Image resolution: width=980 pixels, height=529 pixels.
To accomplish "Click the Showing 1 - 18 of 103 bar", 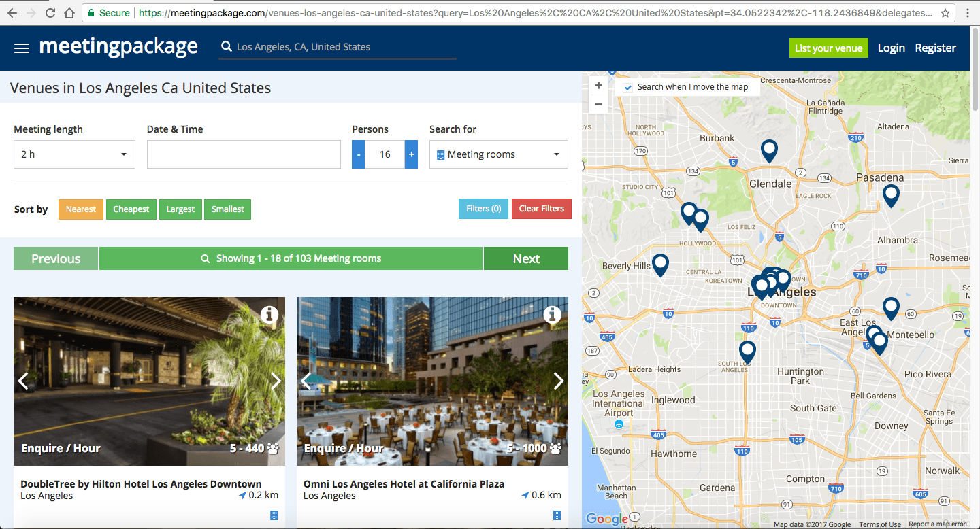I will coord(291,258).
